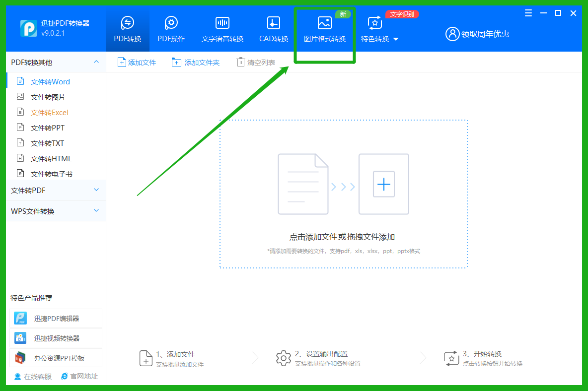Viewport: 588px width, 391px height.
Task: Collapse the PDF转换其他 section
Action: [56, 62]
